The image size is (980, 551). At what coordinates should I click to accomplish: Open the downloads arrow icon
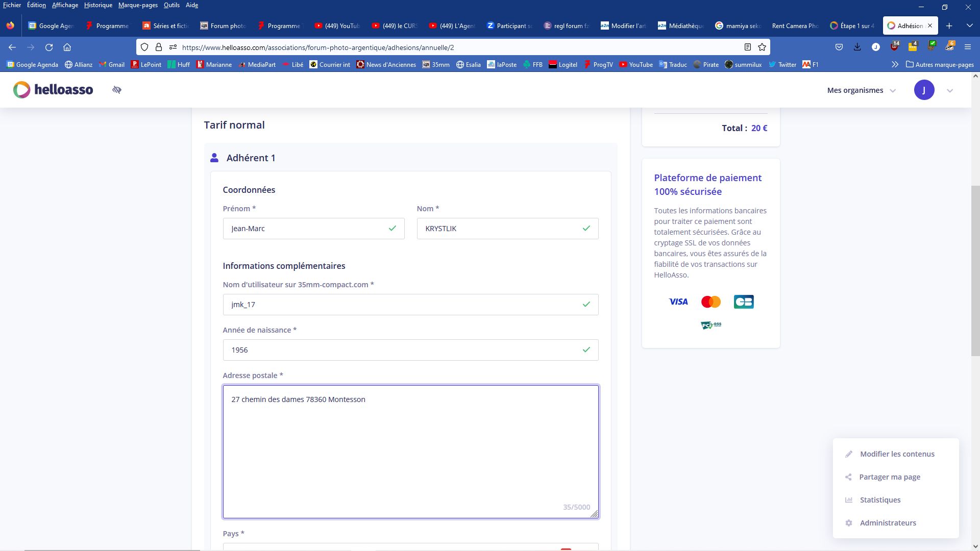[x=857, y=47]
